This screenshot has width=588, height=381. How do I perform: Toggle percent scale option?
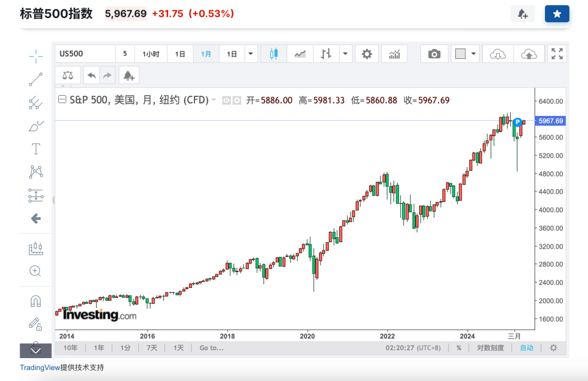tap(459, 348)
